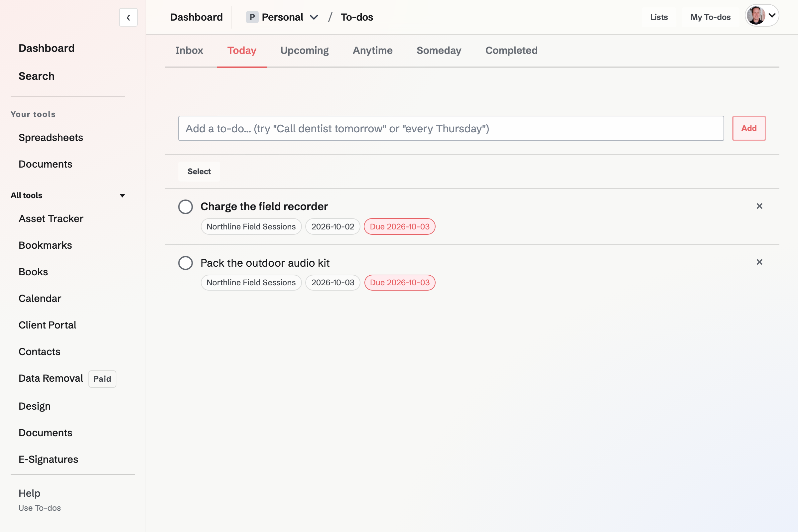Open Help Use To-dos link
798x532 pixels.
[x=40, y=500]
